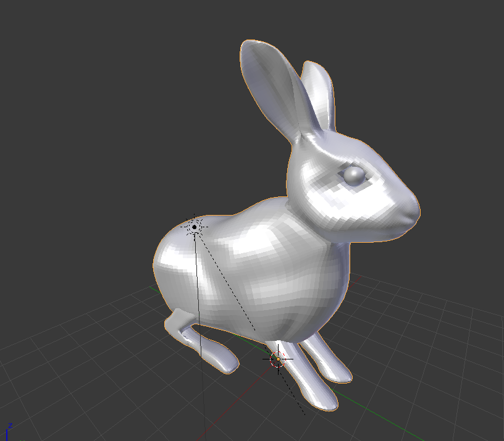Image resolution: width=504 pixels, height=441 pixels.
Task: Click the blue Z axis indicator label
Action: 10,426
